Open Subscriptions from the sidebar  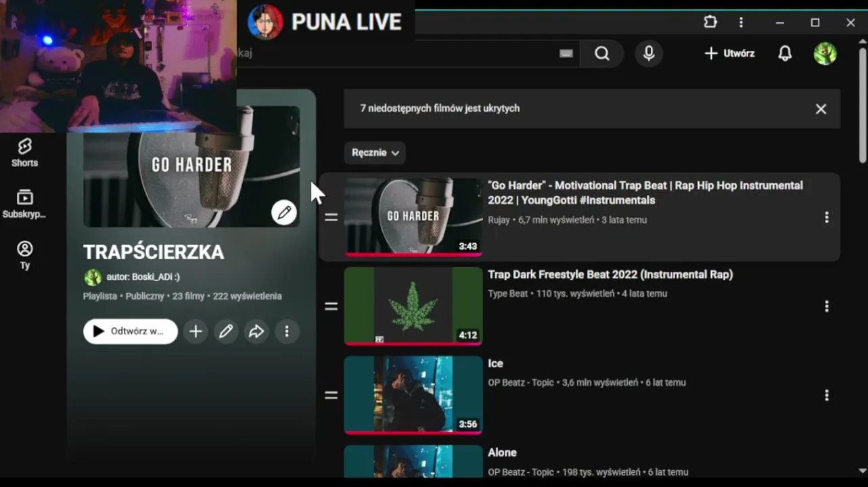pos(24,204)
